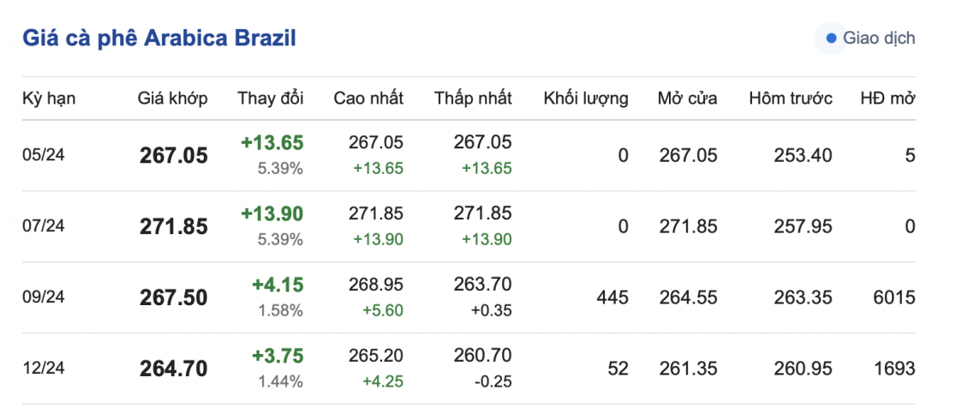Click the Cao nhất column header
Viewport: 980px width, 420px height.
[368, 99]
